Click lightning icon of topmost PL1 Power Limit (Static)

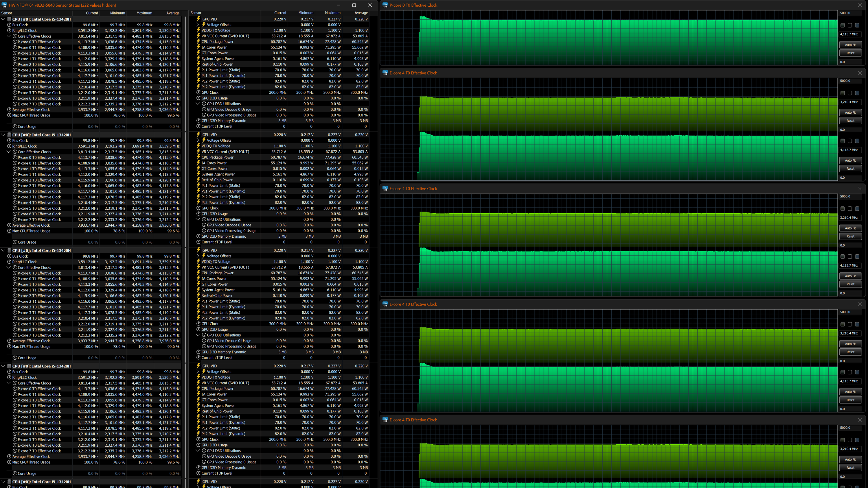tap(198, 70)
